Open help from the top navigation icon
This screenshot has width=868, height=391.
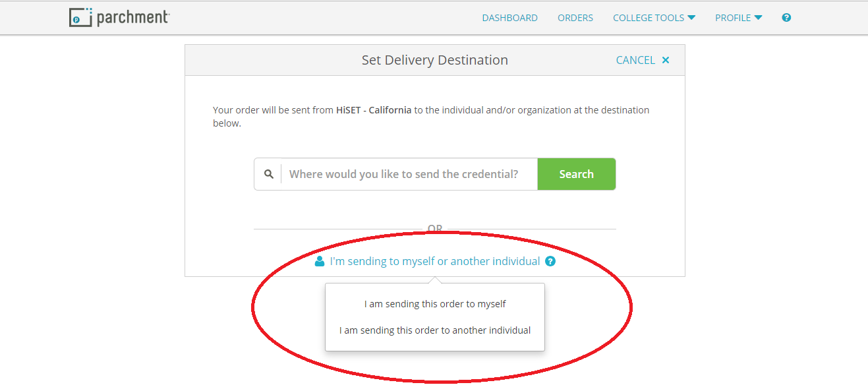coord(786,18)
